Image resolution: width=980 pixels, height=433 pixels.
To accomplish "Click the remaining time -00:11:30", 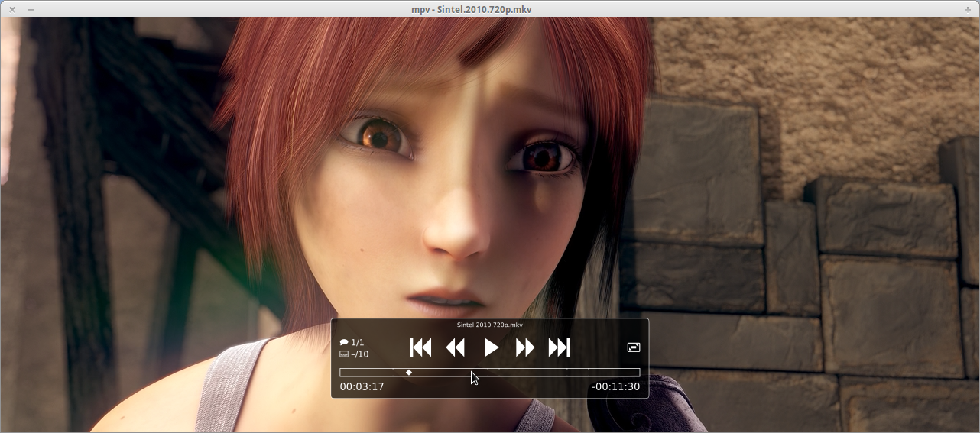I will click(615, 387).
